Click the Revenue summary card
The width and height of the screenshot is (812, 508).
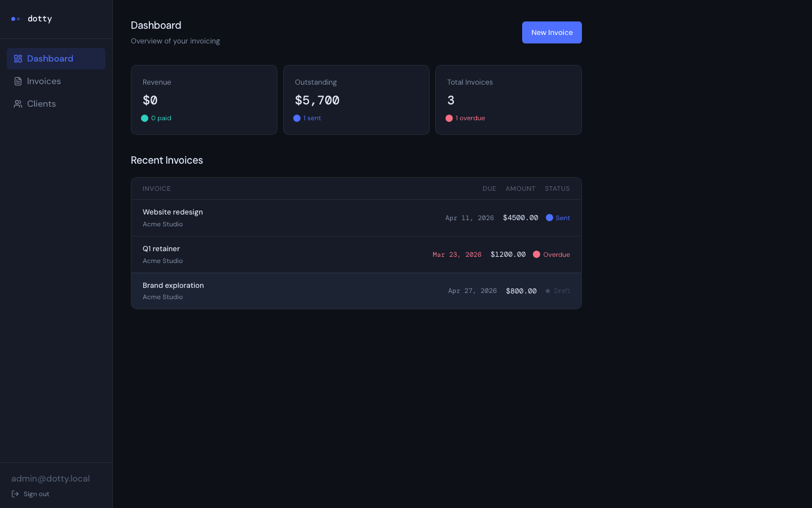204,99
